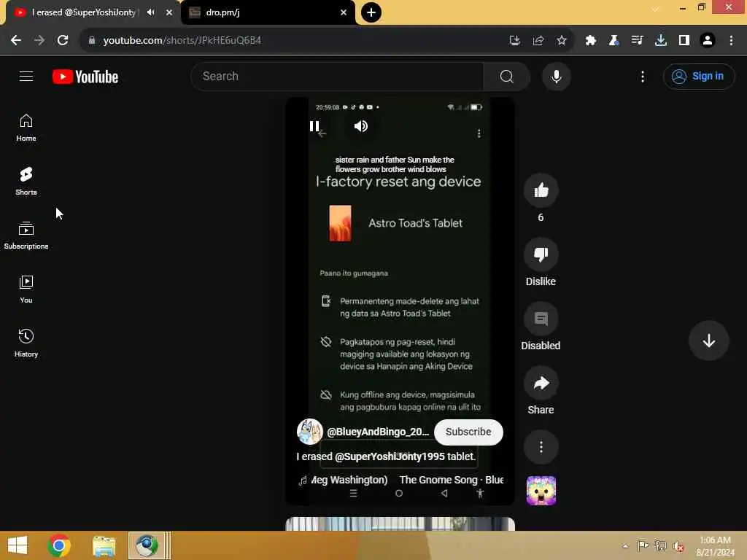The height and width of the screenshot is (560, 747).
Task: Open the Chrome three-dot menu
Action: tap(731, 41)
